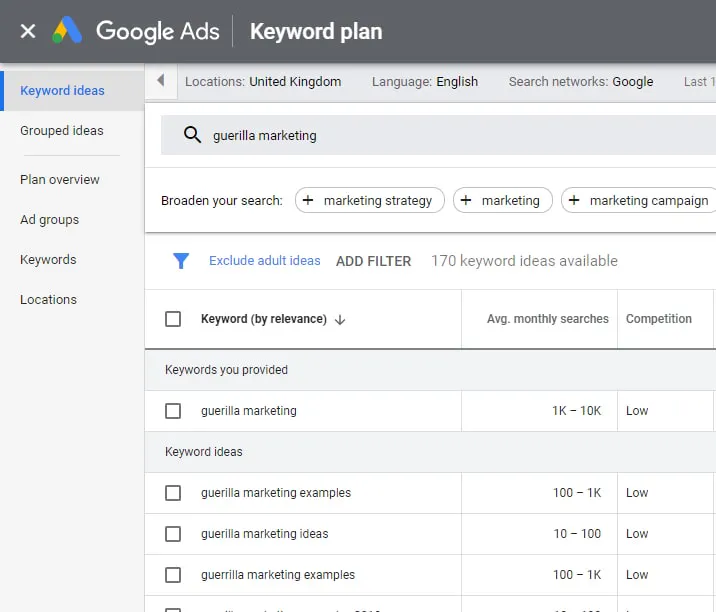Viewport: 716px width, 612px height.
Task: Click the ADD FILTER button
Action: pyautogui.click(x=373, y=261)
